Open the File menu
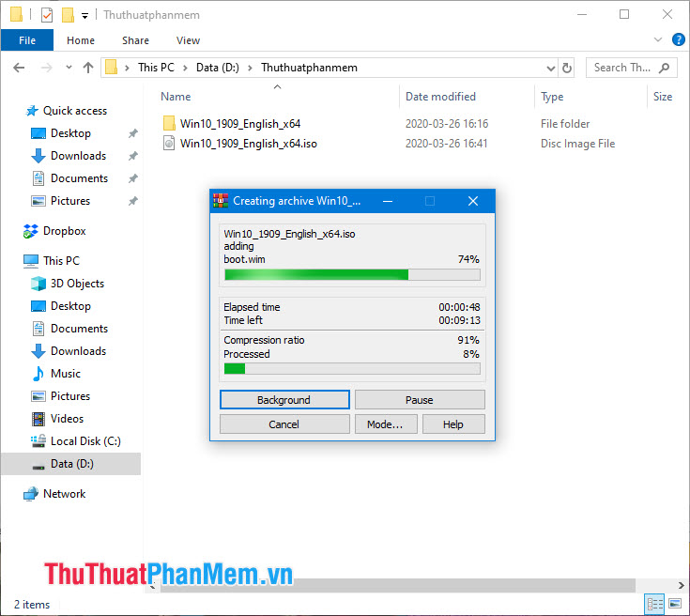The height and width of the screenshot is (616, 690). pyautogui.click(x=27, y=40)
